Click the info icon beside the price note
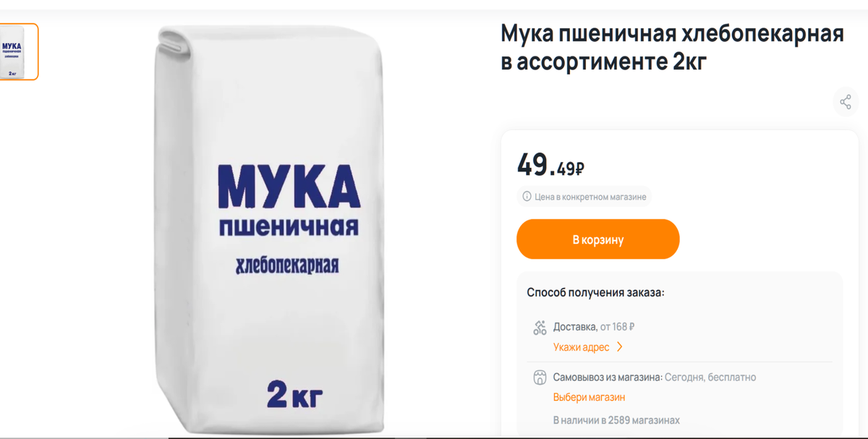This screenshot has height=439, width=868. 527,197
